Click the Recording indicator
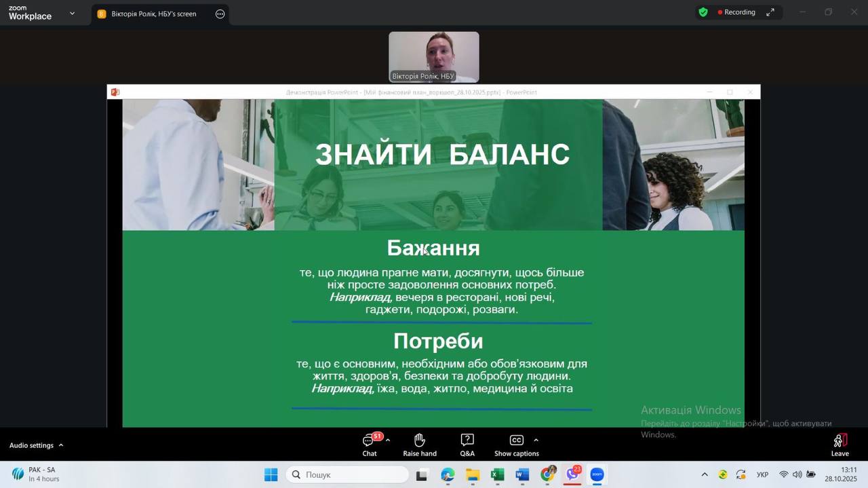This screenshot has height=488, width=868. pyautogui.click(x=736, y=12)
